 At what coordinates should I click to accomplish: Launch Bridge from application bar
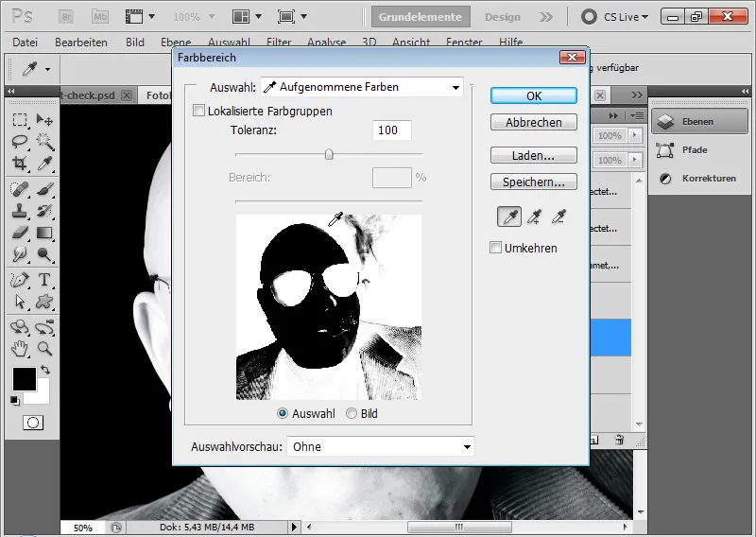pyautogui.click(x=66, y=17)
